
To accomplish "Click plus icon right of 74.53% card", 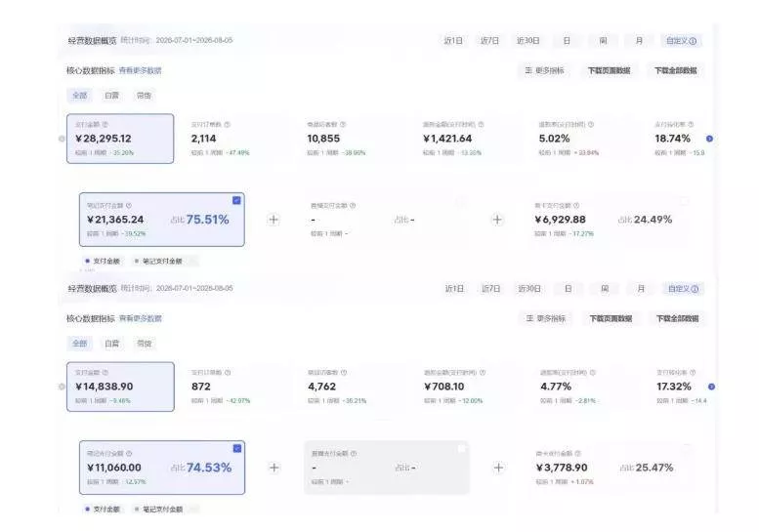I will pyautogui.click(x=274, y=468).
